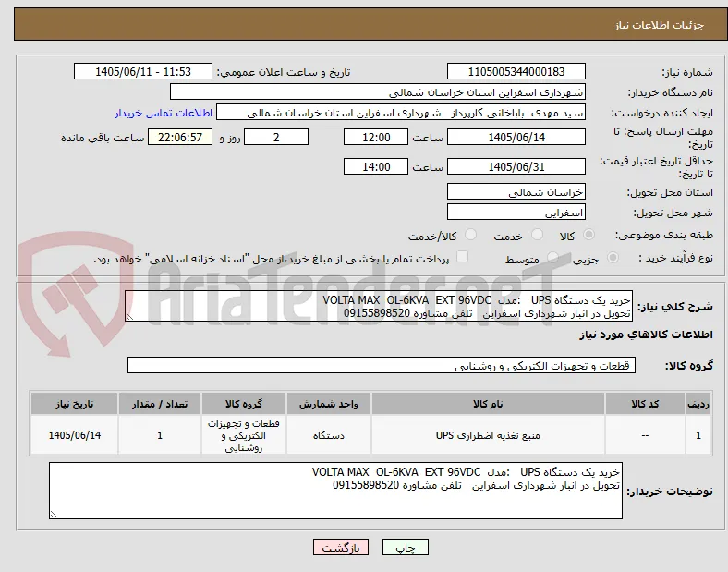Image resolution: width=728 pixels, height=572 pixels.
Task: Click the price validity date 1405/06/31 field
Action: tap(516, 166)
